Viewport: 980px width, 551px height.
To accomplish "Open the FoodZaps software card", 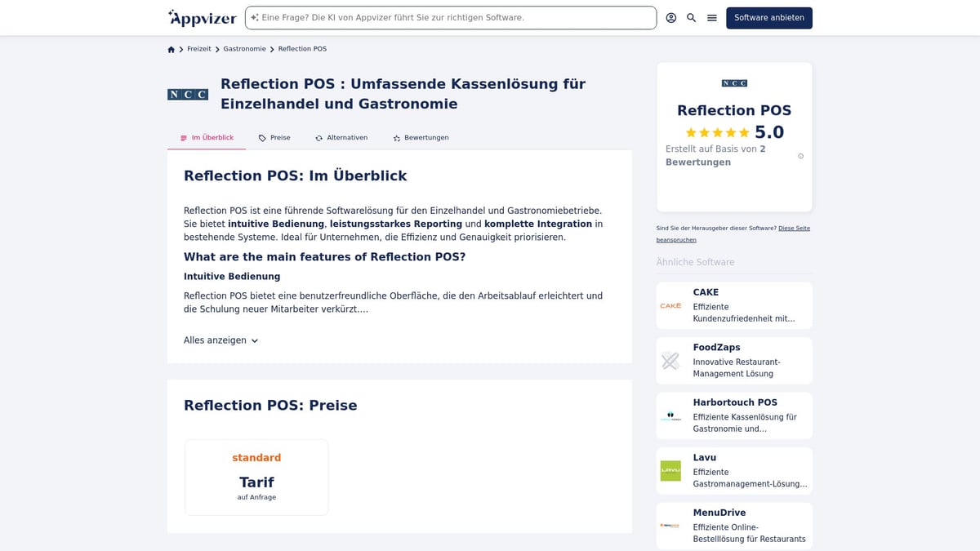I will (x=734, y=361).
